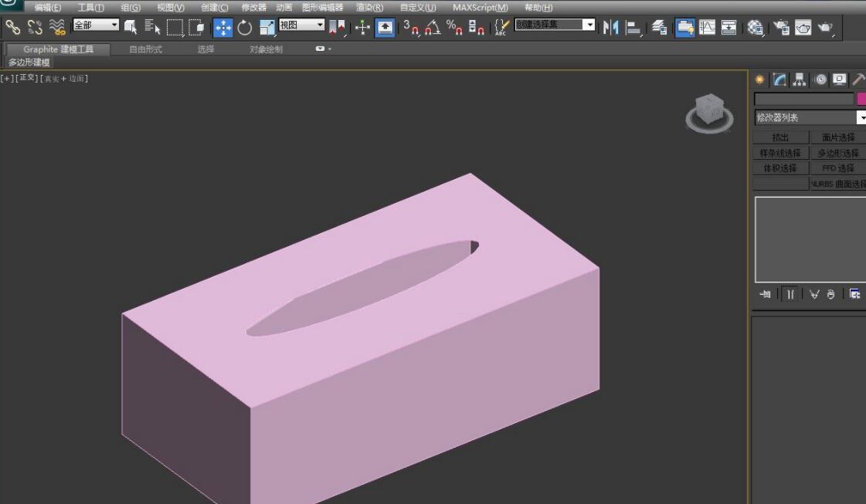
Task: Click the 正交 viewport view label
Action: 26,79
